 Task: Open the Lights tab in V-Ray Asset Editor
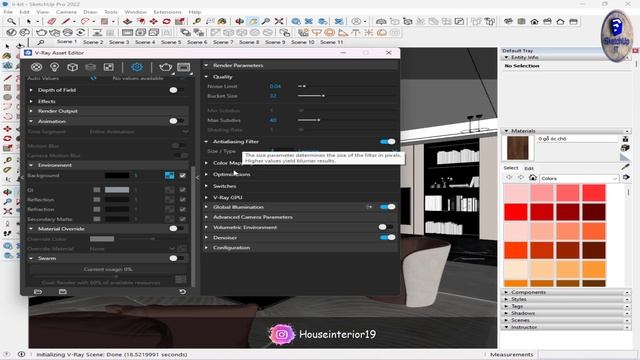(x=54, y=67)
